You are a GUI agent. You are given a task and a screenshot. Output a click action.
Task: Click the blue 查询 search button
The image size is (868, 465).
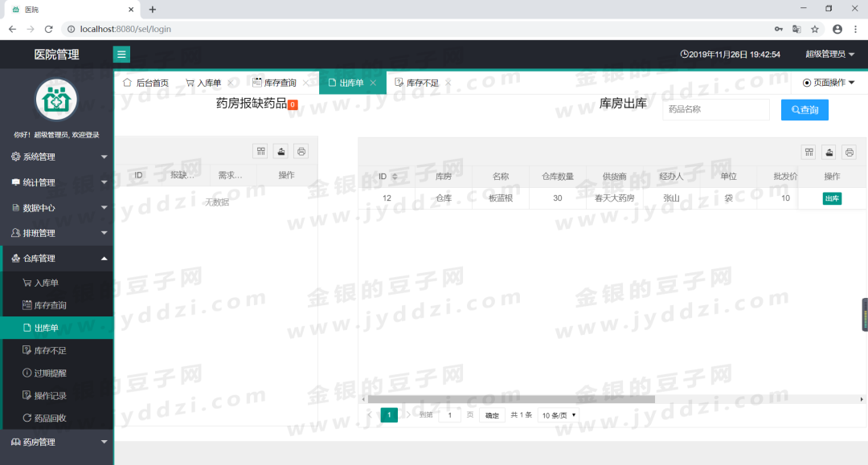click(805, 110)
